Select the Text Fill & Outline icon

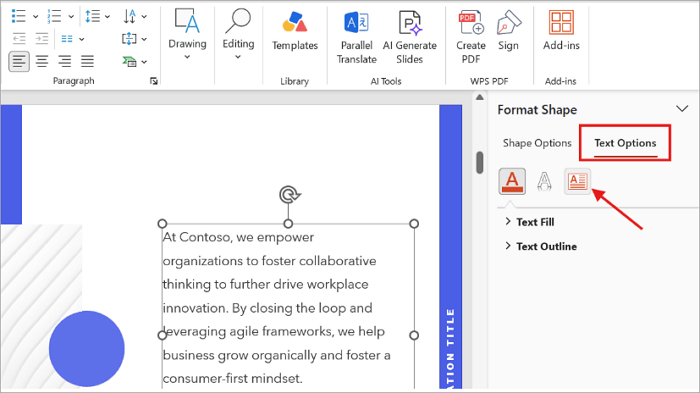[x=512, y=181]
